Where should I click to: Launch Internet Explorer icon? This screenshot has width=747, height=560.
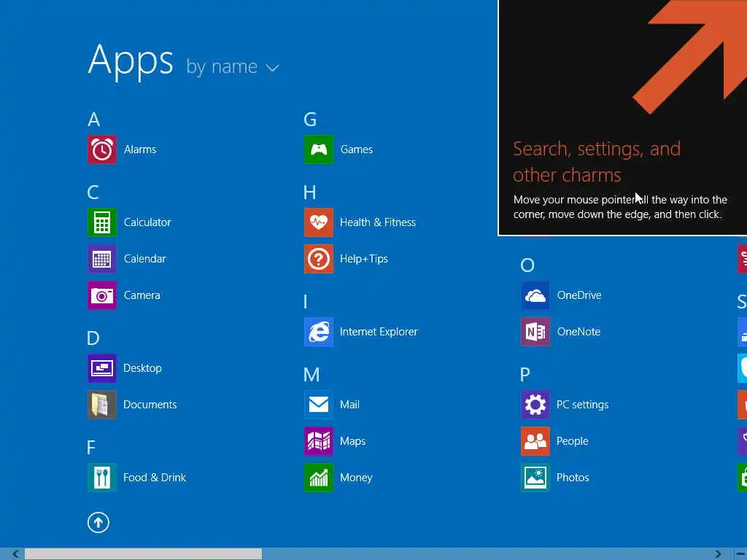point(319,332)
